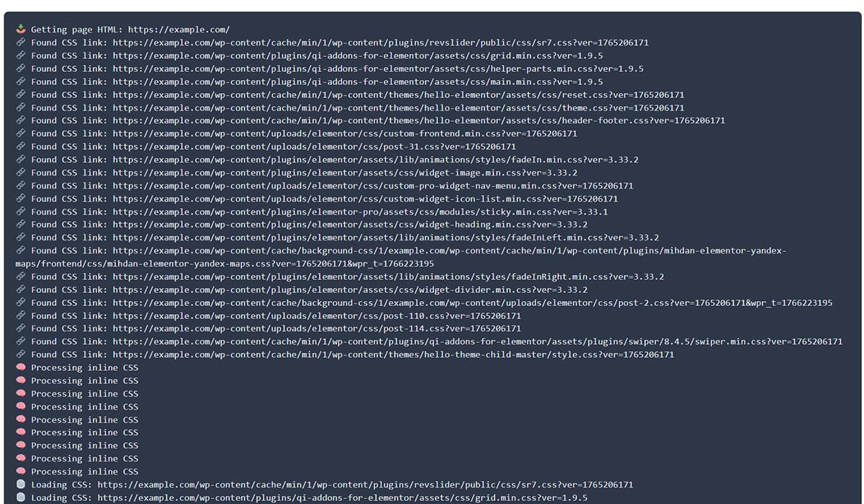
Task: Click link icon beside swiper.min.css line
Action: pos(20,341)
